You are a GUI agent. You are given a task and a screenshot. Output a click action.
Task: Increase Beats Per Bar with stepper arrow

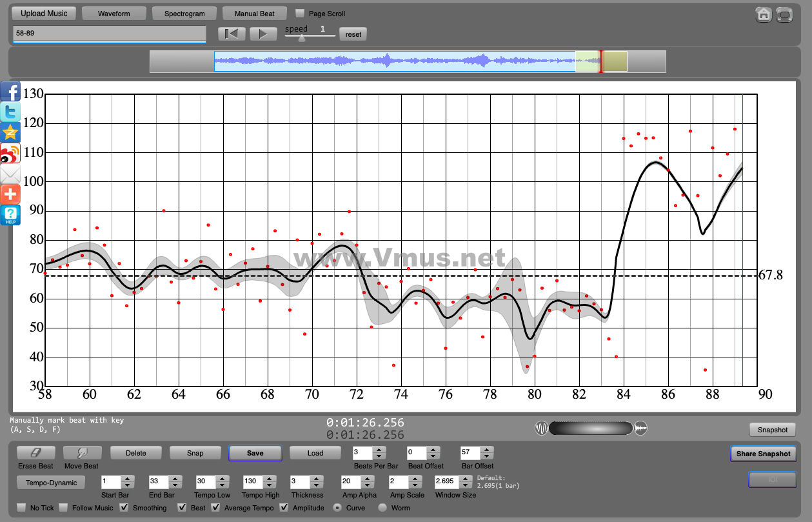[x=379, y=450]
